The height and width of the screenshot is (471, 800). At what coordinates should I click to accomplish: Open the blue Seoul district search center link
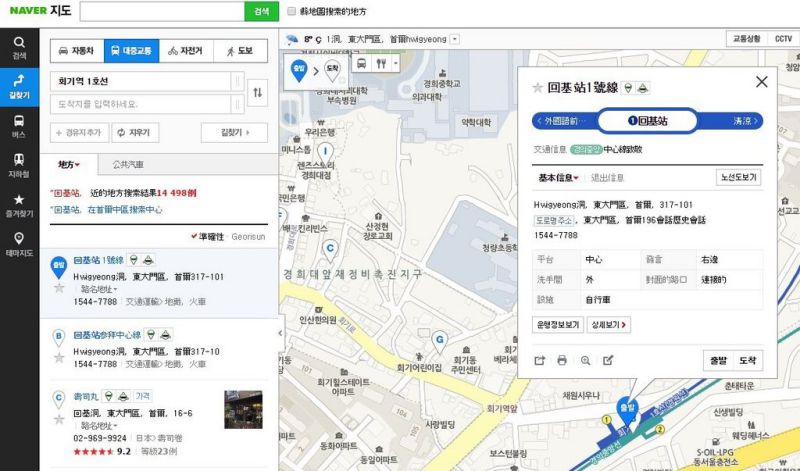point(107,210)
